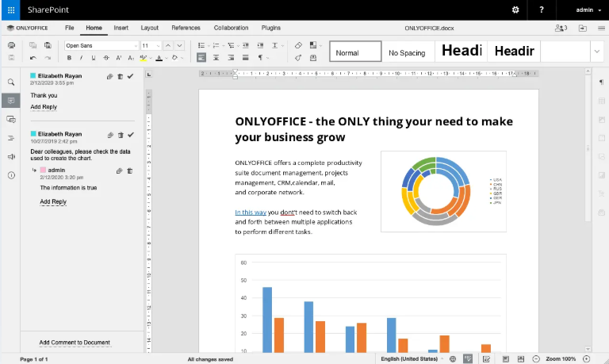609x364 pixels.
Task: Switch to the References tab
Action: (x=186, y=28)
